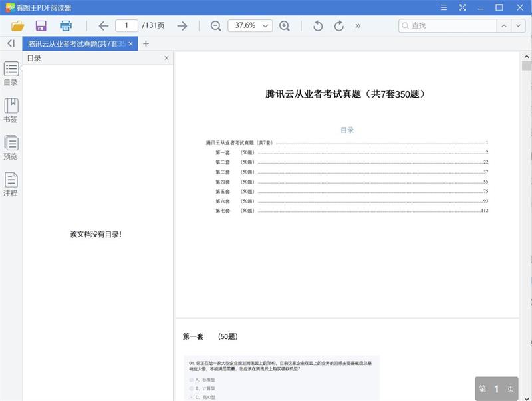The image size is (532, 401).
Task: Jump to 第七套 in the contents list
Action: 352,211
